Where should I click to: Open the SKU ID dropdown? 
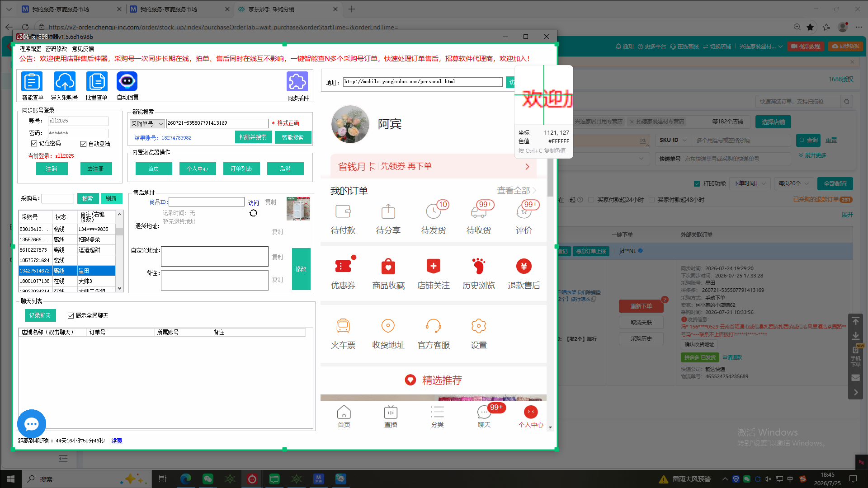673,140
